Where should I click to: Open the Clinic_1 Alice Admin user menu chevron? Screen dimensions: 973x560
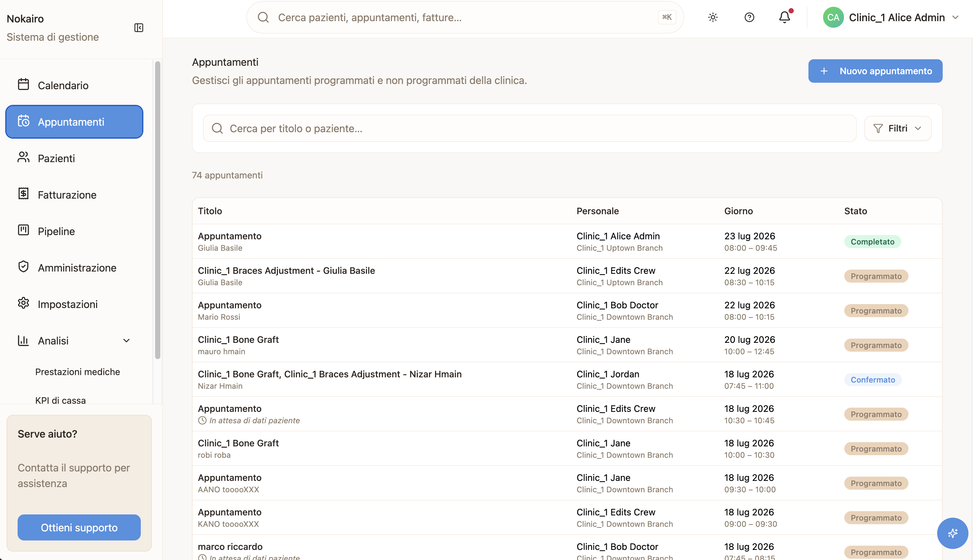click(x=956, y=17)
